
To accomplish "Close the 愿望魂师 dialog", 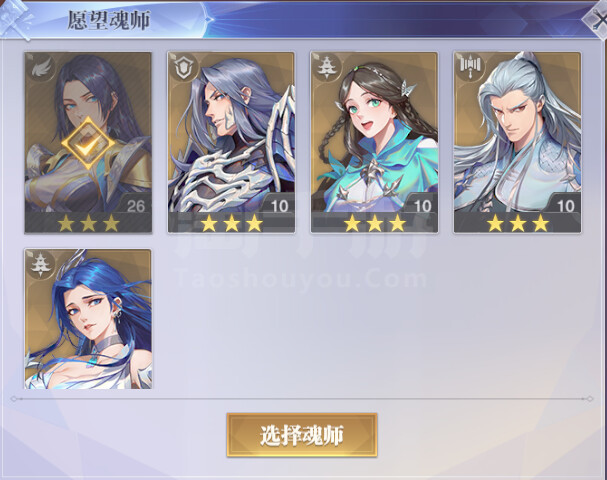I will (x=597, y=19).
